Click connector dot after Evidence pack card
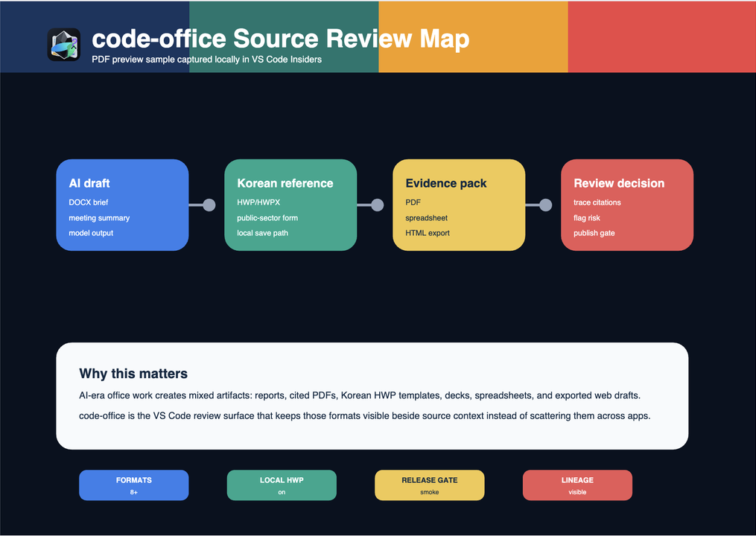This screenshot has width=756, height=536. click(545, 205)
